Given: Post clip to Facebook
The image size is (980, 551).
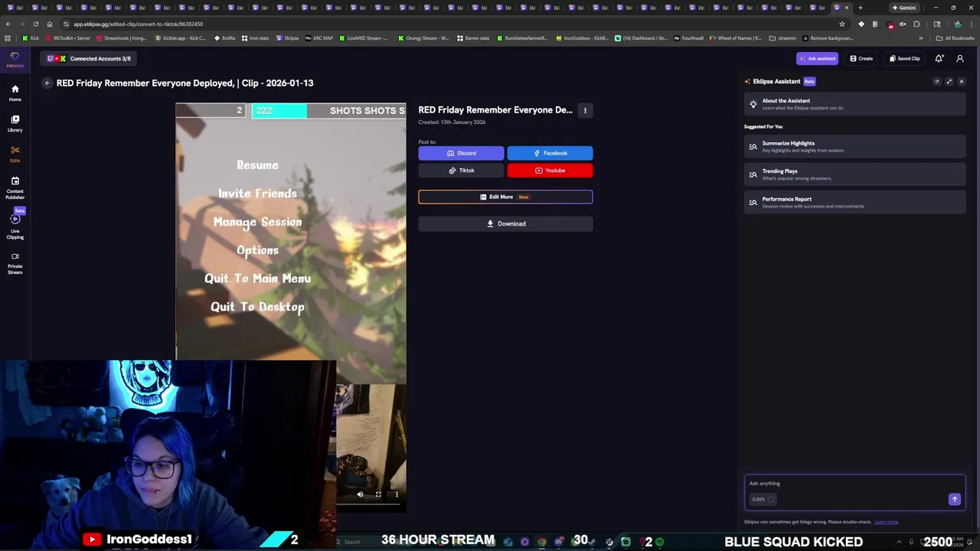Looking at the screenshot, I should tap(550, 153).
